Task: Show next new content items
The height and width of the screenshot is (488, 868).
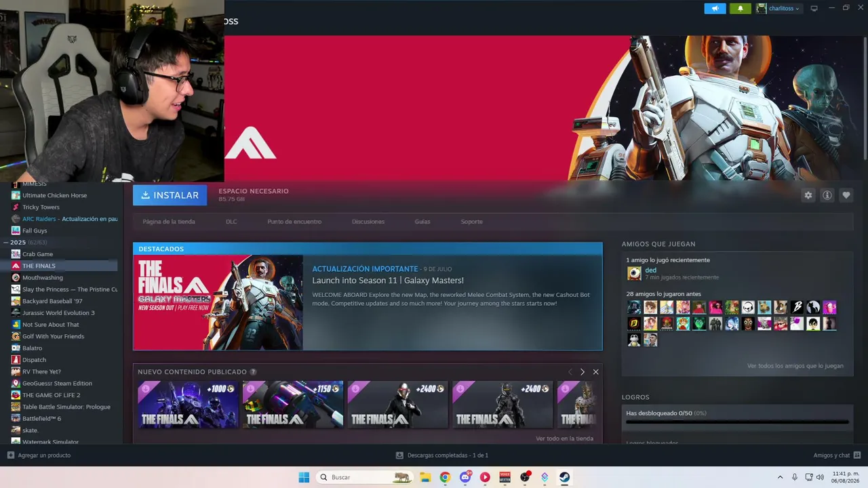Action: 582,372
